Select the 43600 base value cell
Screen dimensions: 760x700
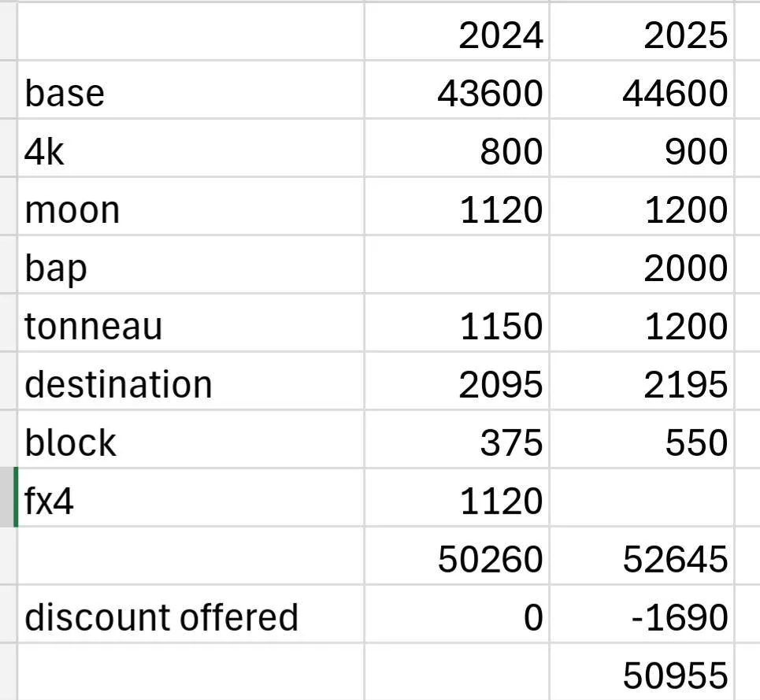457,90
